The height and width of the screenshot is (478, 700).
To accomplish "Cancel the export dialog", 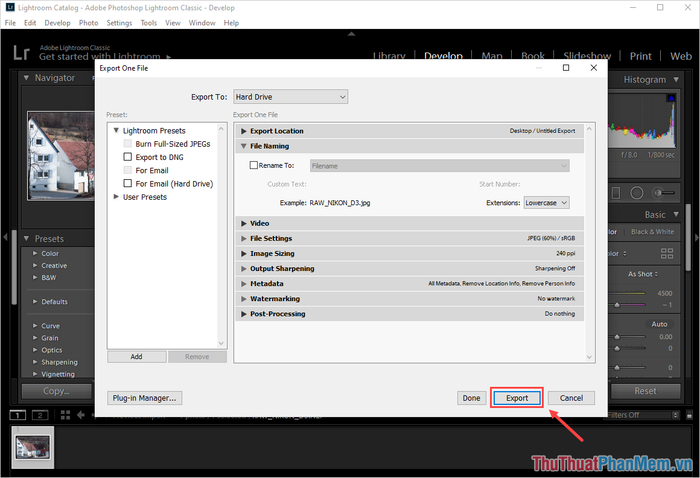I will (571, 398).
